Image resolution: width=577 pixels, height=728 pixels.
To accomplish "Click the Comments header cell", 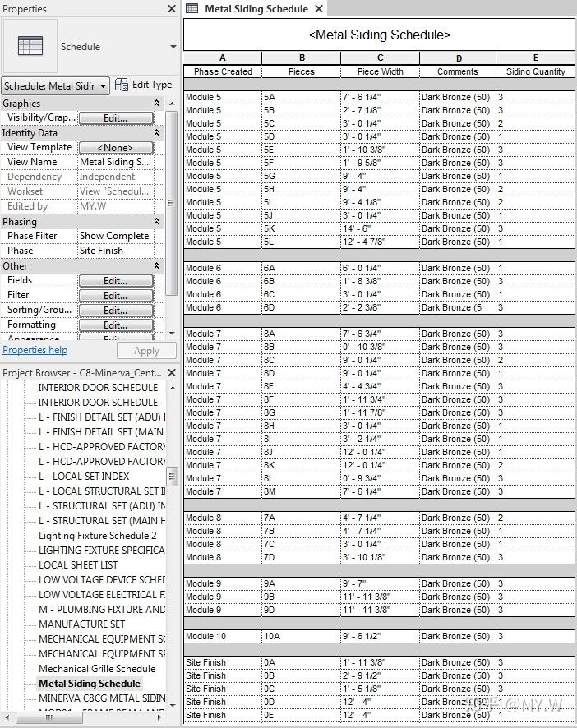I will pos(458,71).
